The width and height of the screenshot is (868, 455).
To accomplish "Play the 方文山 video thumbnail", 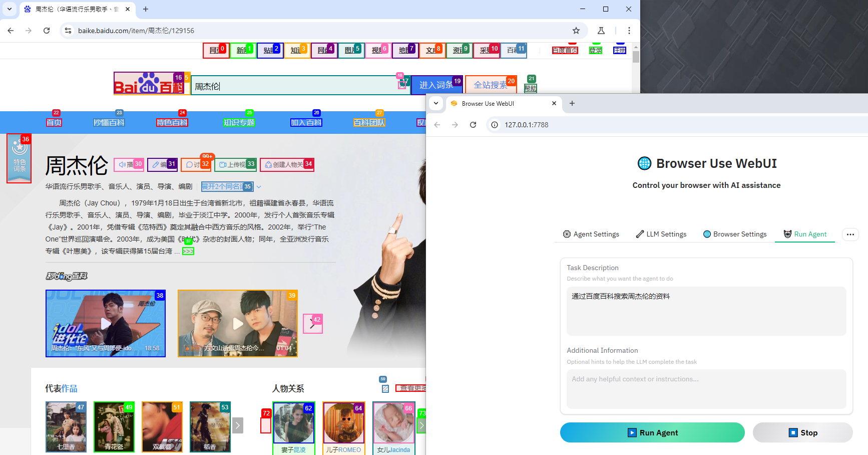I will coord(238,323).
